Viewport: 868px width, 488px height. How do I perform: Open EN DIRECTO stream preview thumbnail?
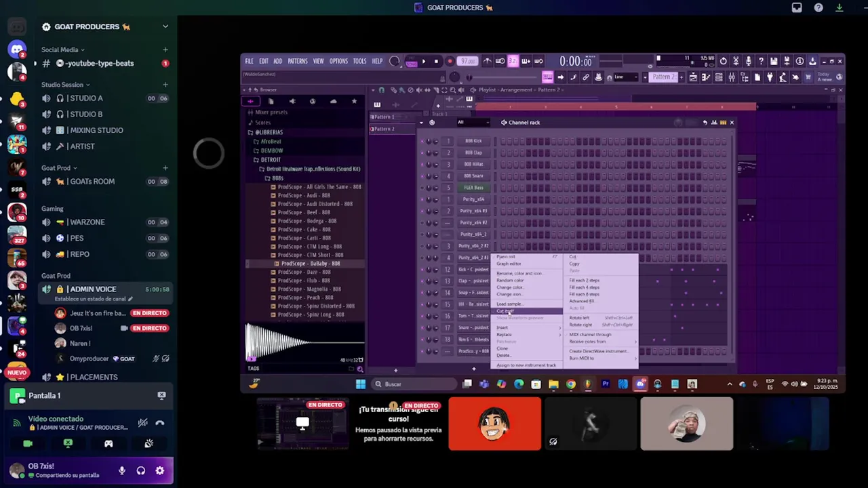pyautogui.click(x=302, y=424)
